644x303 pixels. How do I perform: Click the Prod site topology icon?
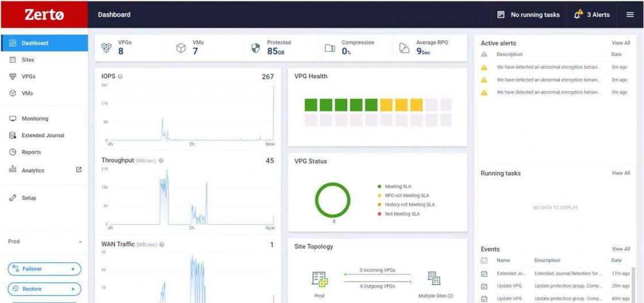320,279
